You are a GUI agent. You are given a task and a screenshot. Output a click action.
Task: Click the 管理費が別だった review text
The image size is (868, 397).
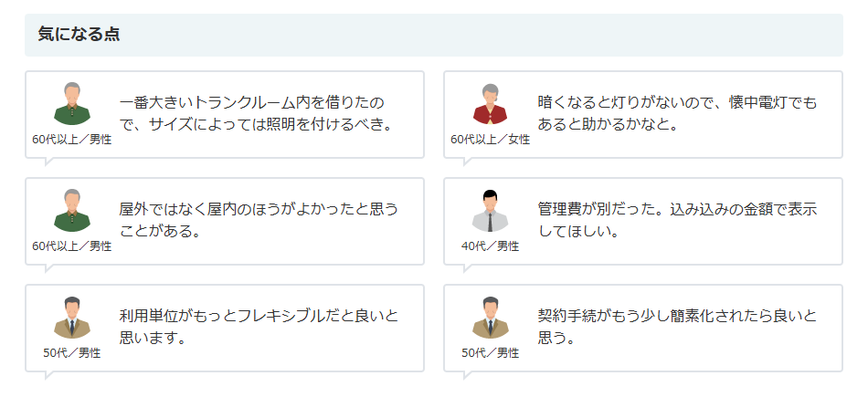677,220
